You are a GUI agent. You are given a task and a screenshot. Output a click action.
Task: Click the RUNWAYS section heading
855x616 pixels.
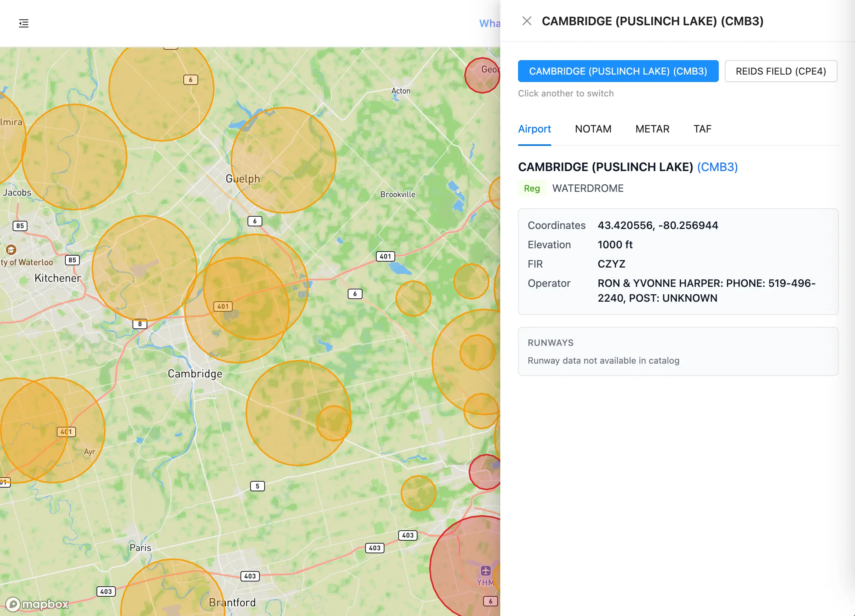click(550, 343)
